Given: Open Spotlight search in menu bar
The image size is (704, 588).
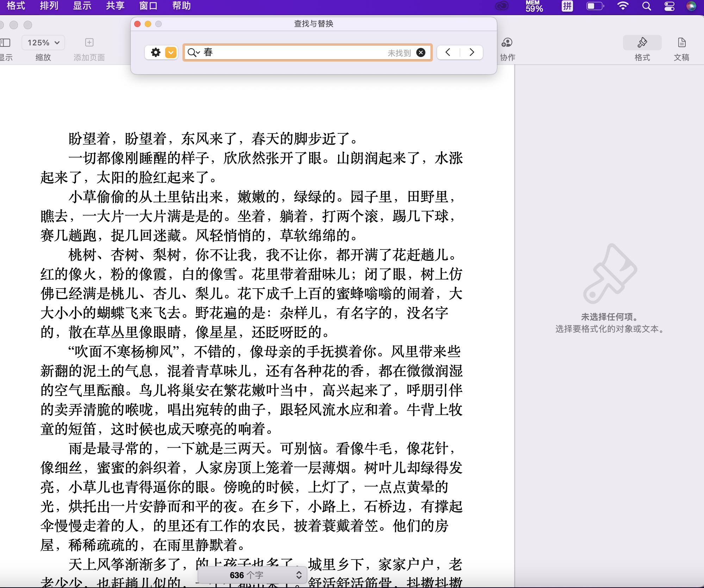Looking at the screenshot, I should click(646, 6).
